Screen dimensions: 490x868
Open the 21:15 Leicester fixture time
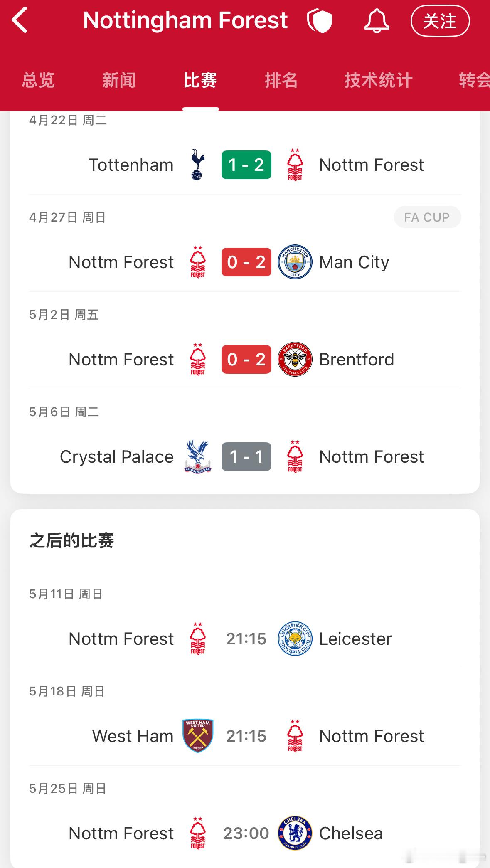coord(246,639)
